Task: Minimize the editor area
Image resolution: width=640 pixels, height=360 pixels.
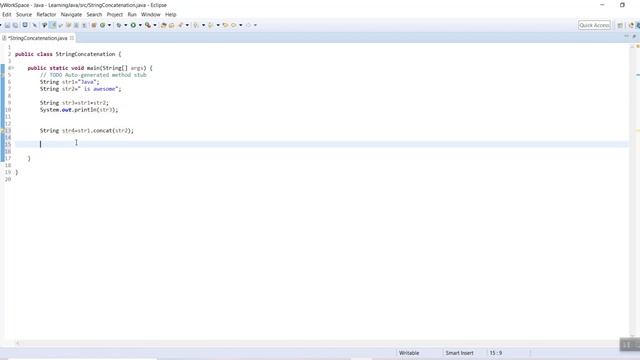Action: click(627, 37)
